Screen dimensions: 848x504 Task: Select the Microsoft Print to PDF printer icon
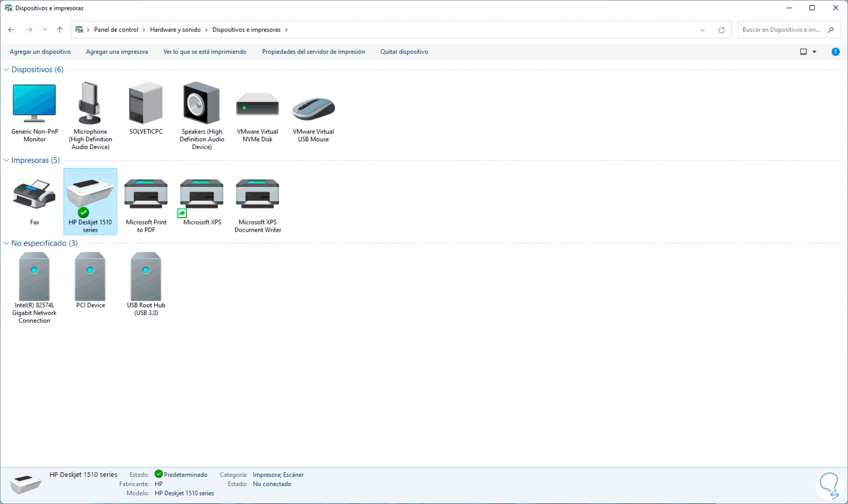(146, 194)
